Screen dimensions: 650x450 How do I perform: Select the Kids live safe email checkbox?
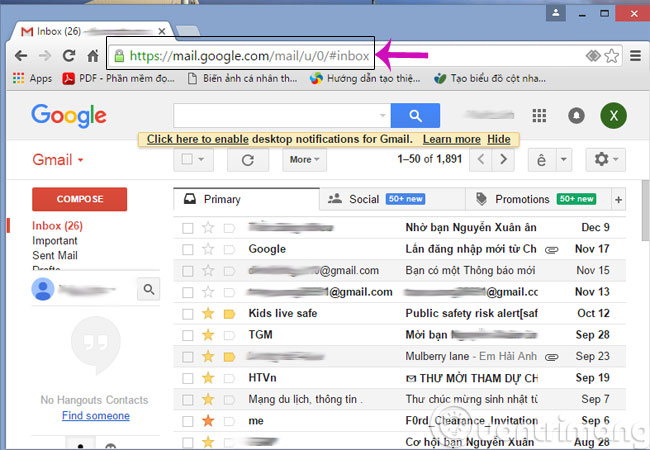coord(188,314)
